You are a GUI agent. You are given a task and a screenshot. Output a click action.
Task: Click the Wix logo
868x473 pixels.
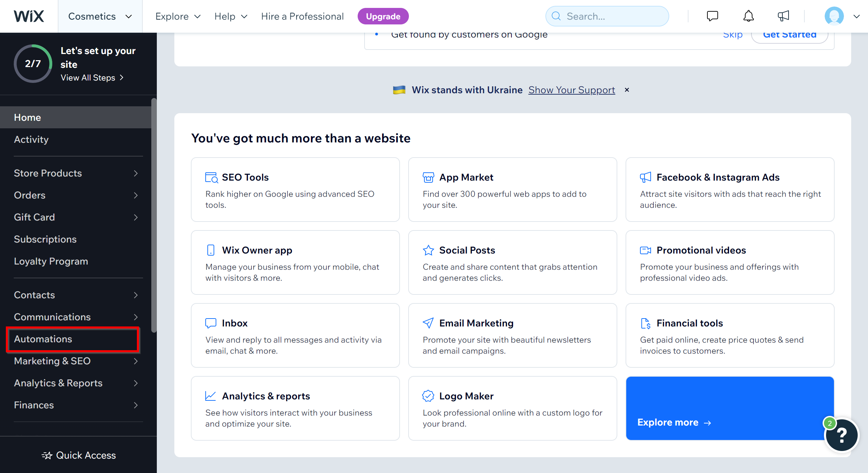click(x=29, y=16)
